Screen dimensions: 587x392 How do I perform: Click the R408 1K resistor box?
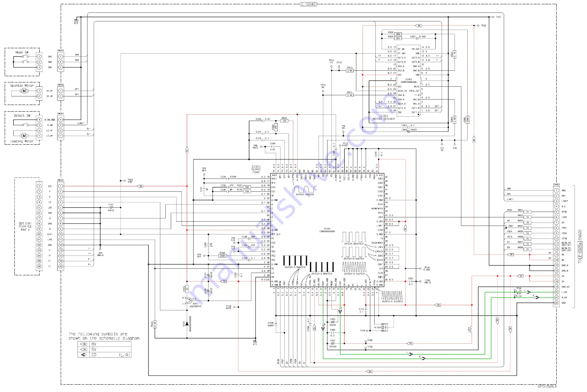(x=527, y=249)
